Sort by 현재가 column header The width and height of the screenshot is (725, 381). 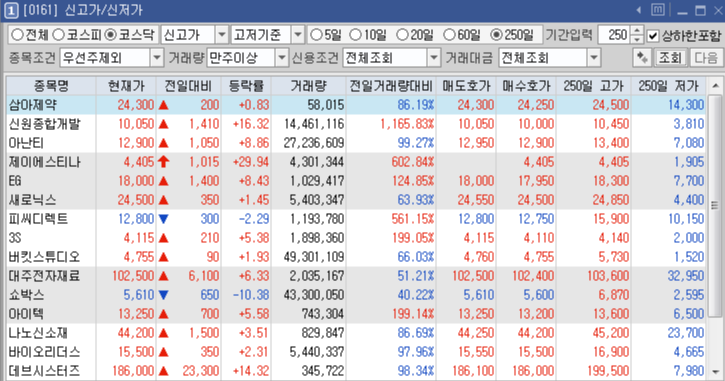[x=126, y=86]
